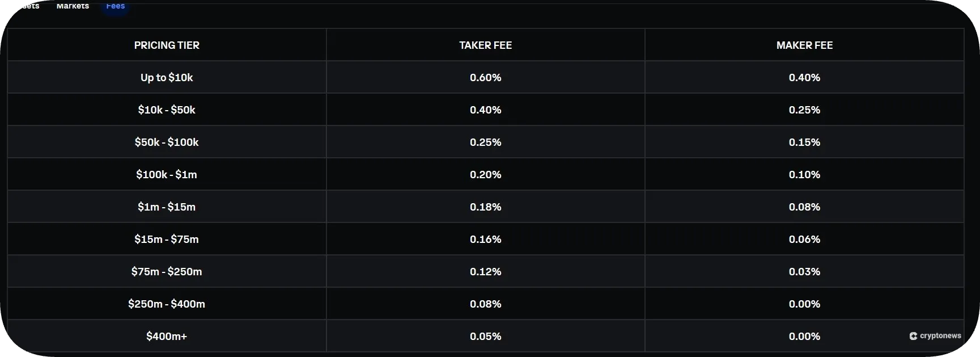This screenshot has height=357, width=980.
Task: Select the $10k - $50k tier row
Action: pyautogui.click(x=167, y=110)
